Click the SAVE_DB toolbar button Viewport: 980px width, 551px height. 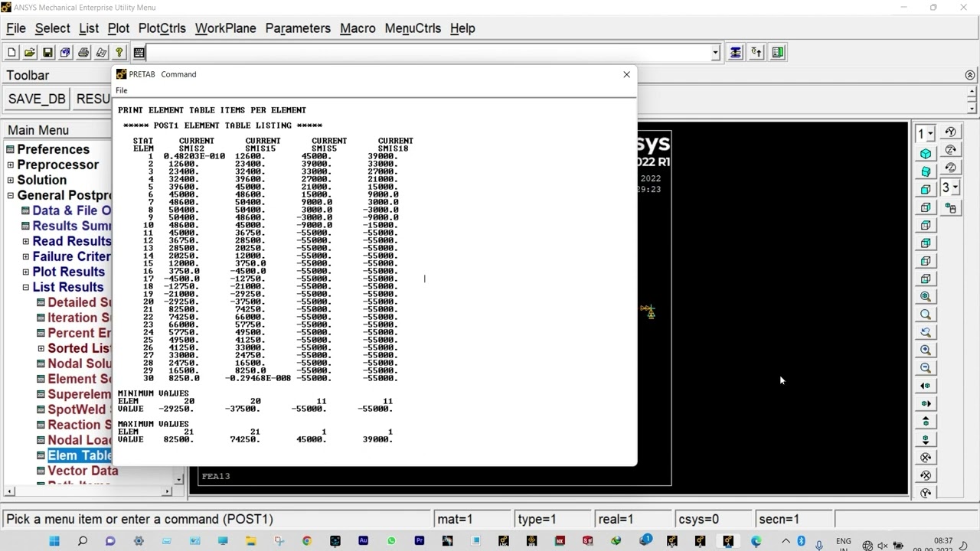(x=37, y=99)
